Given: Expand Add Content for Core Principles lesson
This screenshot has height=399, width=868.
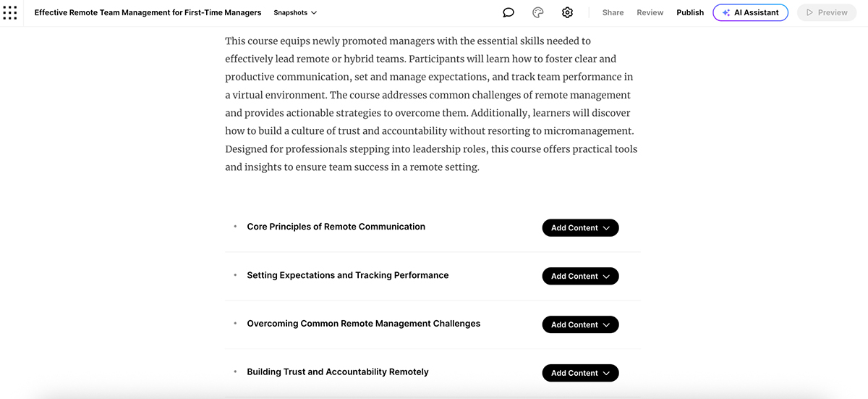Looking at the screenshot, I should click(580, 227).
